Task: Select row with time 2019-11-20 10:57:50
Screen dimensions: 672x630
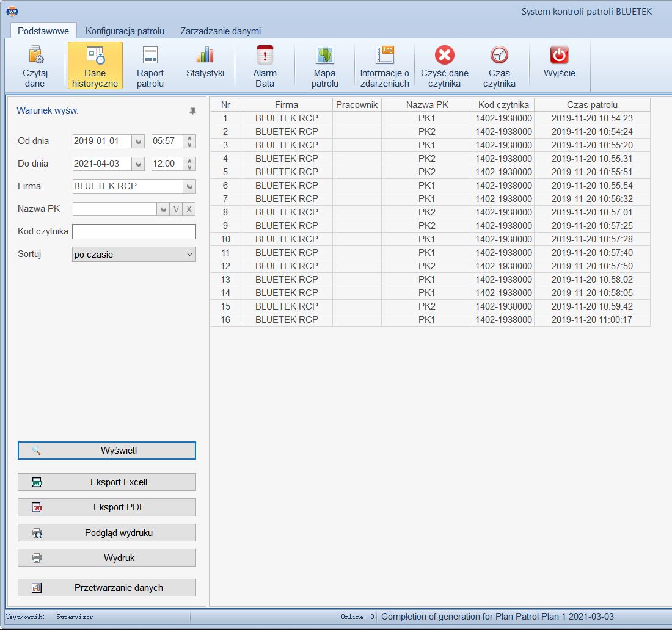Action: coord(430,266)
